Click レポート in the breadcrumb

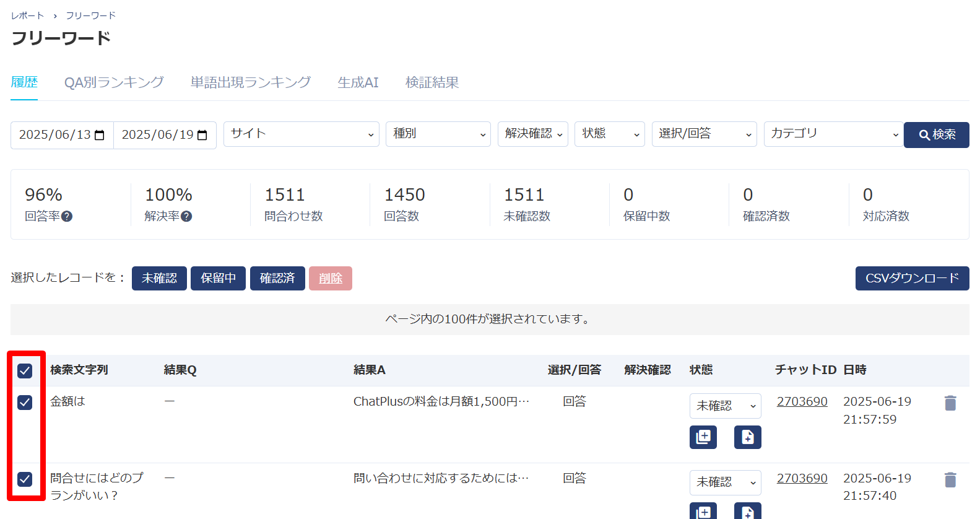27,15
